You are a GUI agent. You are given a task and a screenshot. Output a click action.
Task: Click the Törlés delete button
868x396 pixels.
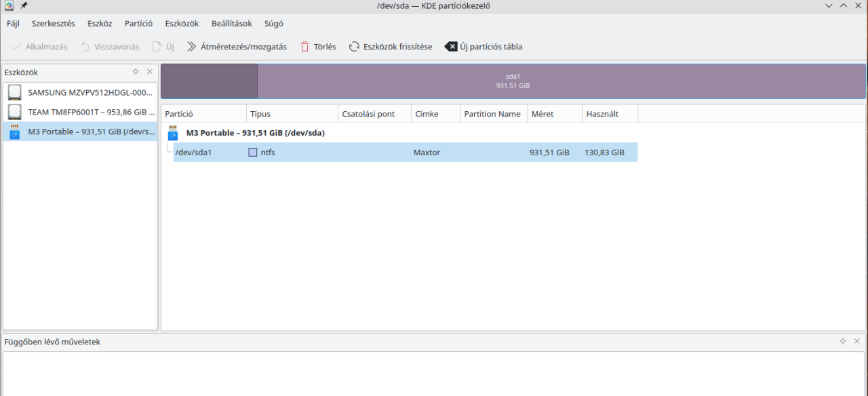318,47
